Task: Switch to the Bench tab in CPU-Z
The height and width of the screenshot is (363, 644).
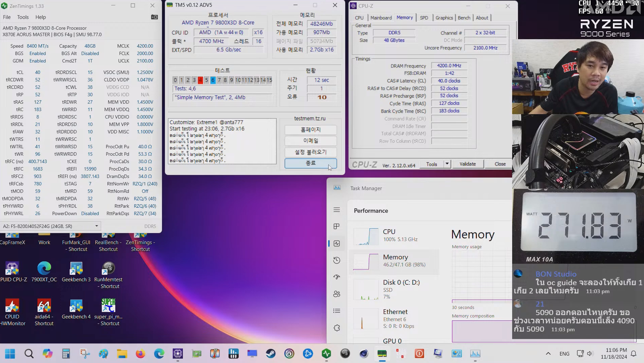Action: click(464, 18)
